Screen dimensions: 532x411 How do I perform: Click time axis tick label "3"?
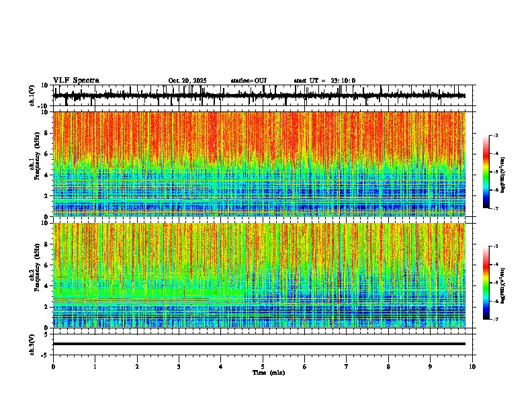pos(179,367)
